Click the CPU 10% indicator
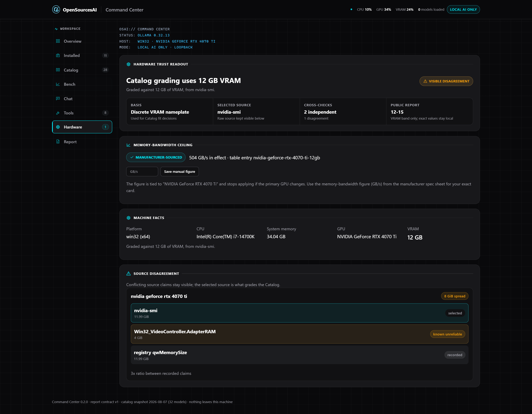532x414 pixels. click(364, 9)
